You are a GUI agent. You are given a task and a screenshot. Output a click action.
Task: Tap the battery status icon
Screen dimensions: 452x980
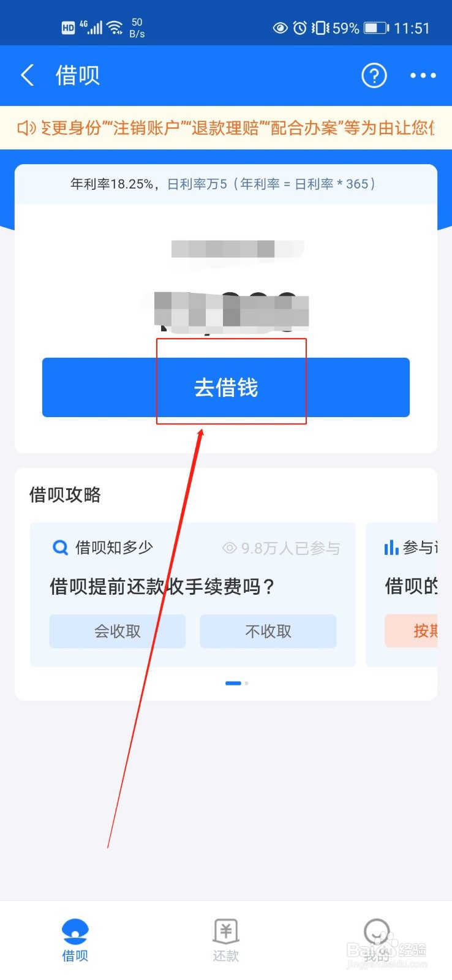(376, 28)
